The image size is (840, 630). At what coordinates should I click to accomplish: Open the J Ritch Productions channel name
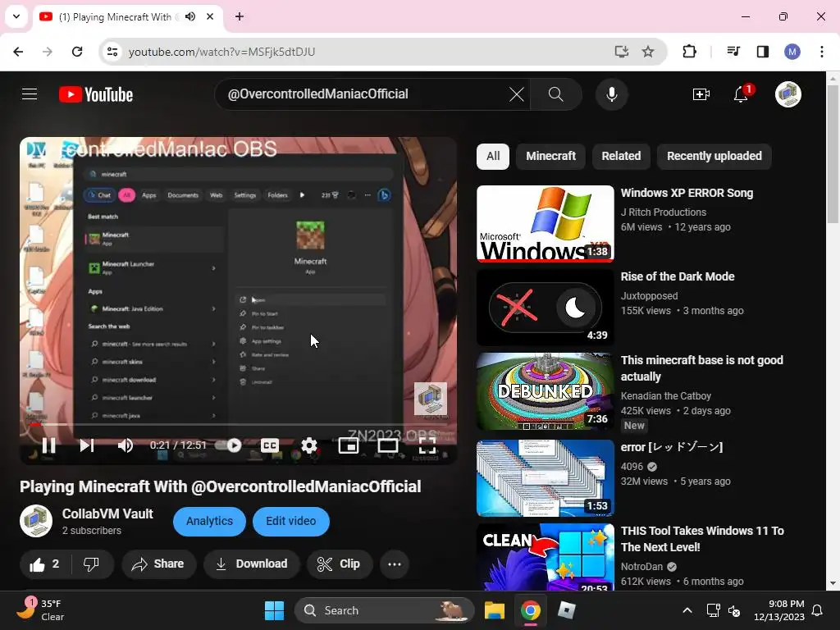[x=663, y=212]
